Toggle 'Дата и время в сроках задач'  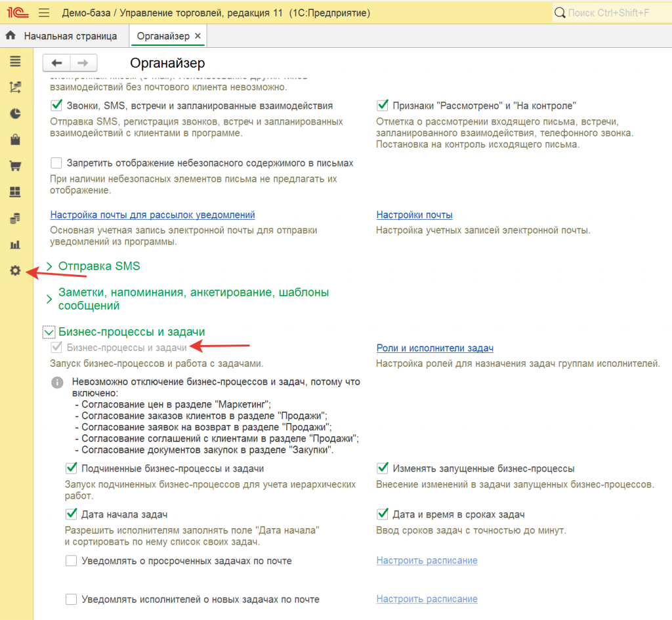[x=383, y=514]
